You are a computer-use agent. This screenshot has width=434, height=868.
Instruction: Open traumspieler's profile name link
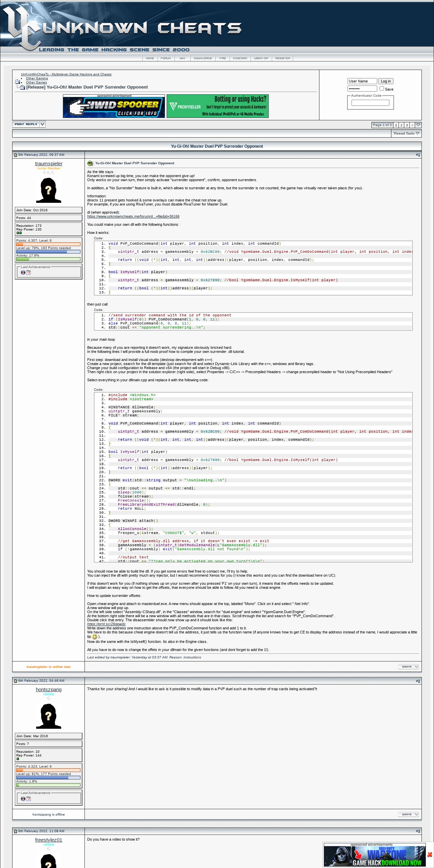pos(49,164)
